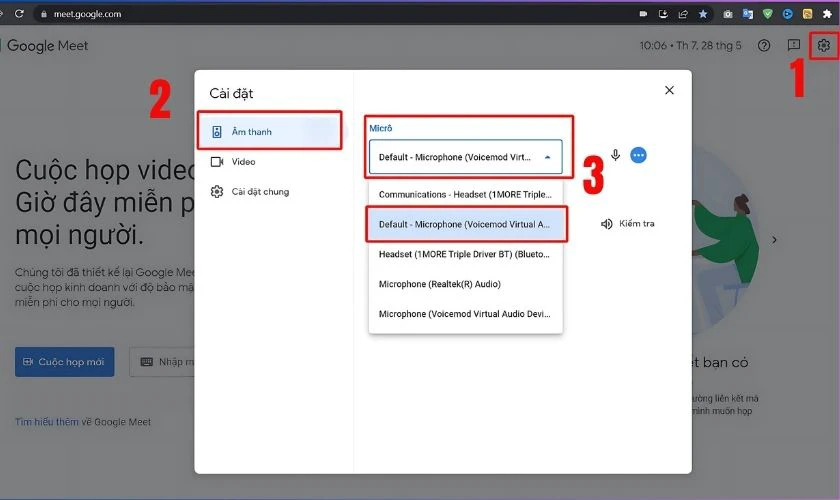Open the Tìm hiểu thêm link

point(47,422)
